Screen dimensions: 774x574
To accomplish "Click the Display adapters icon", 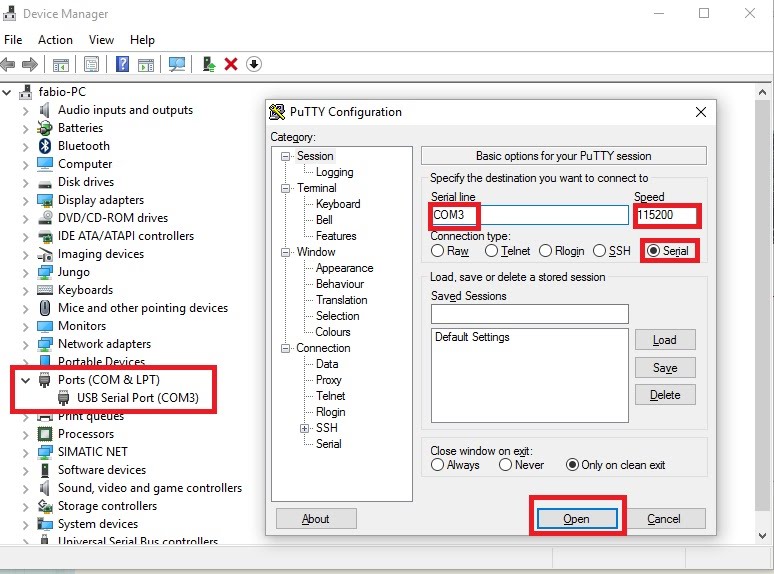I will [x=45, y=200].
